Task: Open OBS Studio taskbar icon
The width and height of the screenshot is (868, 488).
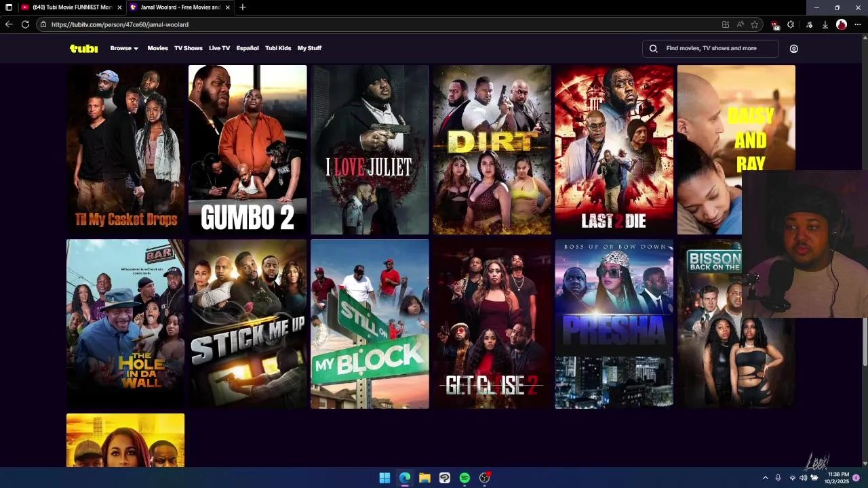Action: (x=484, y=478)
